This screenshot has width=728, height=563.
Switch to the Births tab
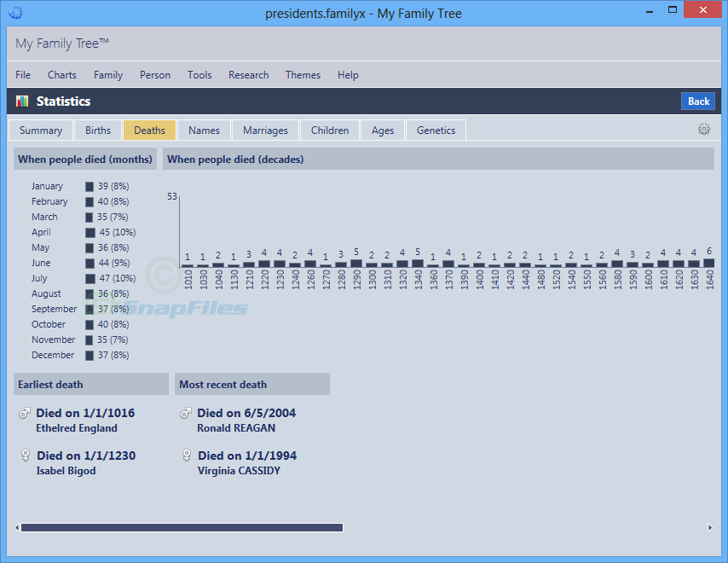[x=98, y=130]
